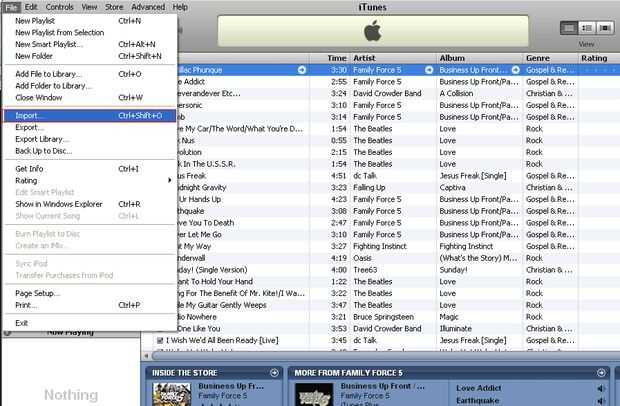
Task: Sort by the Artist column header
Action: pos(393,58)
